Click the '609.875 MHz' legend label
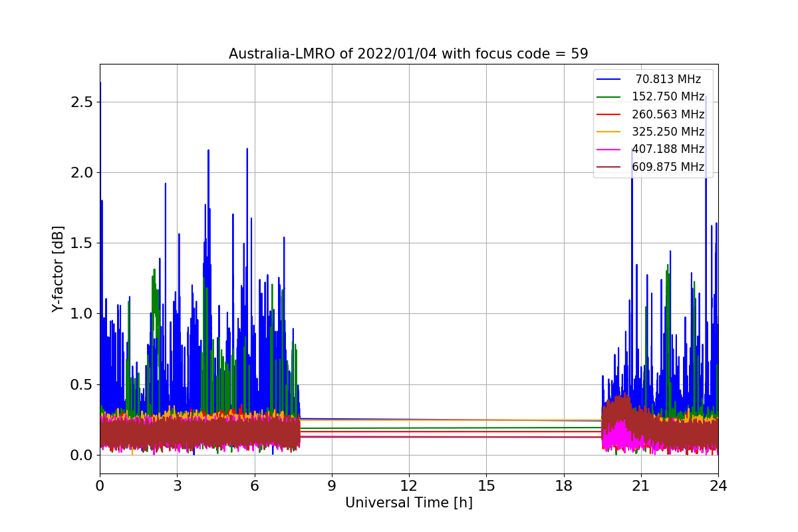Image resolution: width=798 pixels, height=532 pixels. [668, 167]
